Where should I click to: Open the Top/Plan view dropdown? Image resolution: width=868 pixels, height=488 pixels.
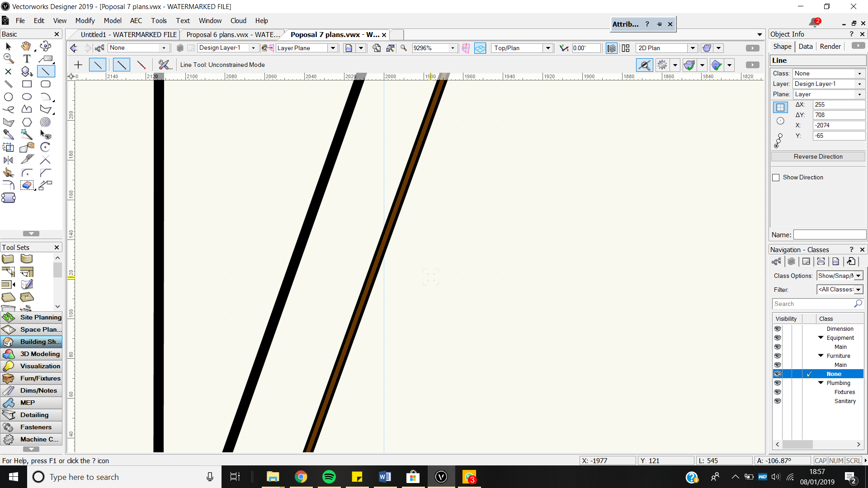[548, 48]
